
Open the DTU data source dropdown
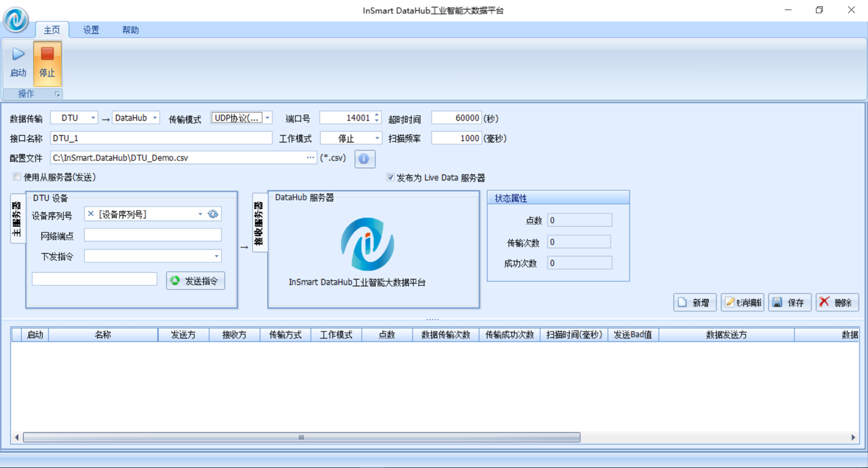point(93,118)
